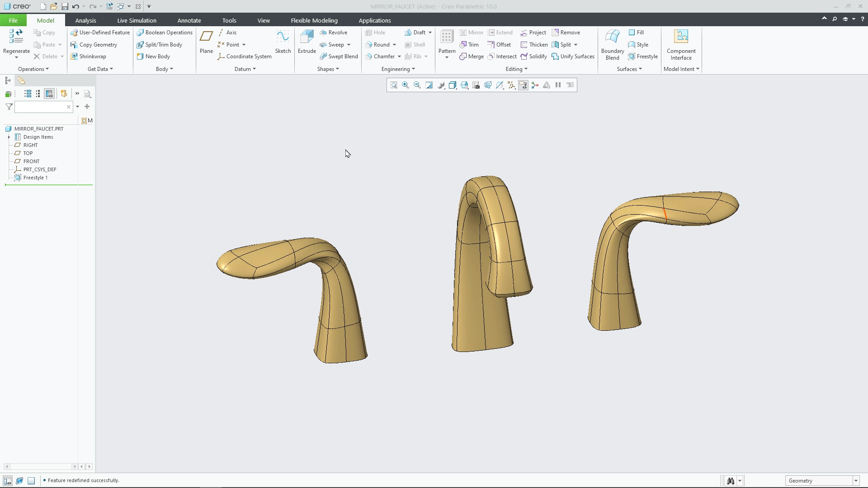868x488 pixels.
Task: Toggle spin center display
Action: pos(535,85)
